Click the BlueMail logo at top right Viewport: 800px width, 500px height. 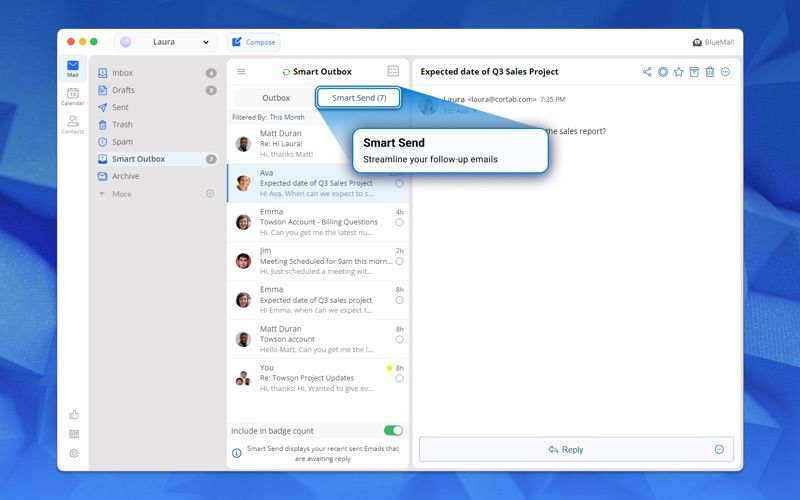click(713, 42)
